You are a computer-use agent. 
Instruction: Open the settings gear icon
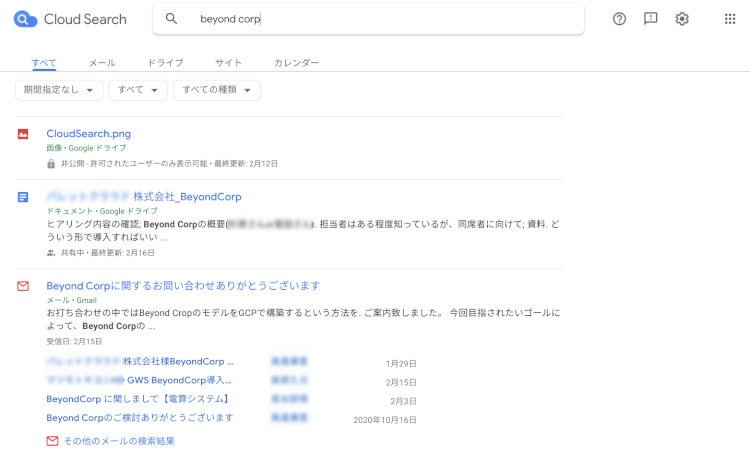(x=682, y=19)
